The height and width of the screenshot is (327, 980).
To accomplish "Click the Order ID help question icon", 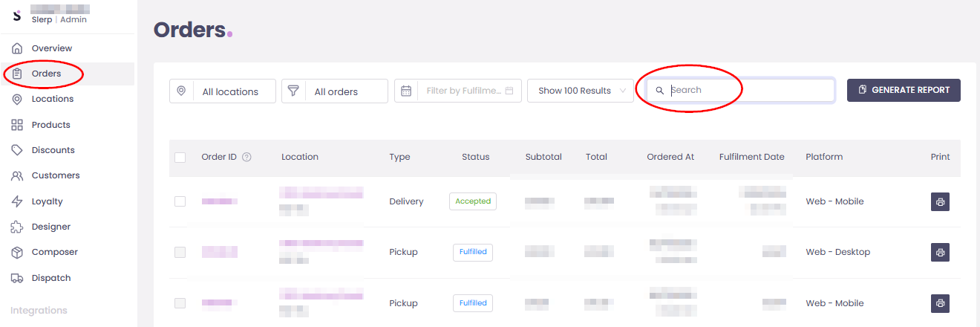I will click(246, 157).
